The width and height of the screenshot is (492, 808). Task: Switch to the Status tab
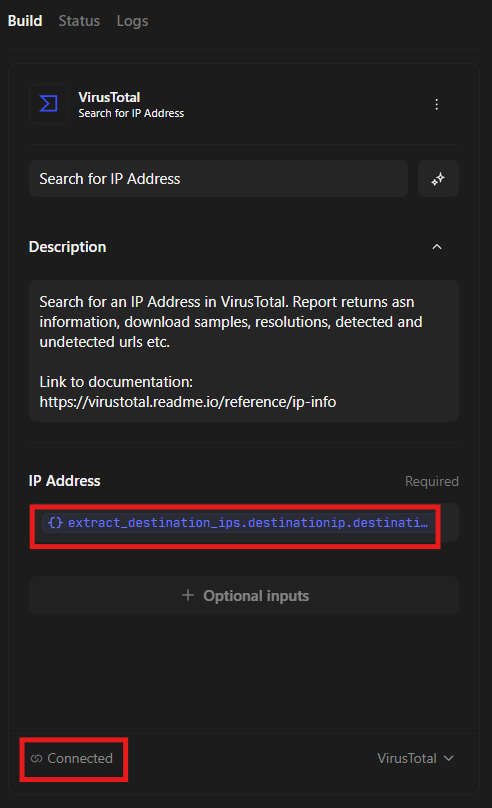pyautogui.click(x=79, y=21)
